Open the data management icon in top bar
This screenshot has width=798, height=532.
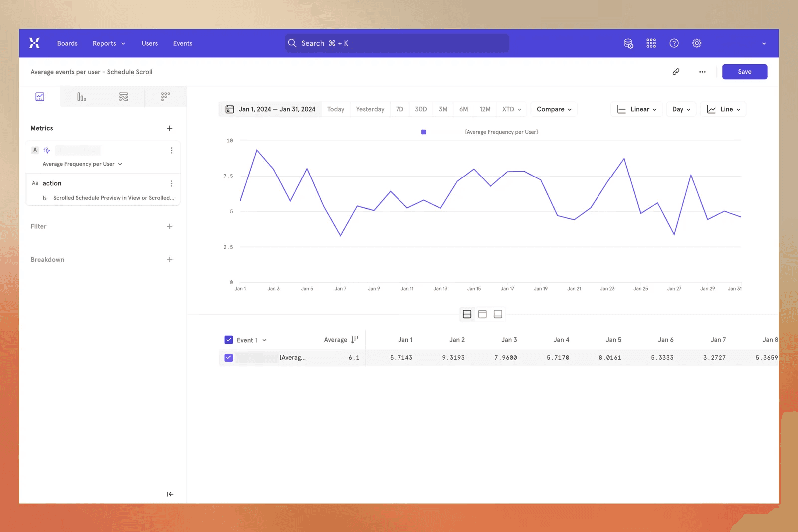[629, 43]
